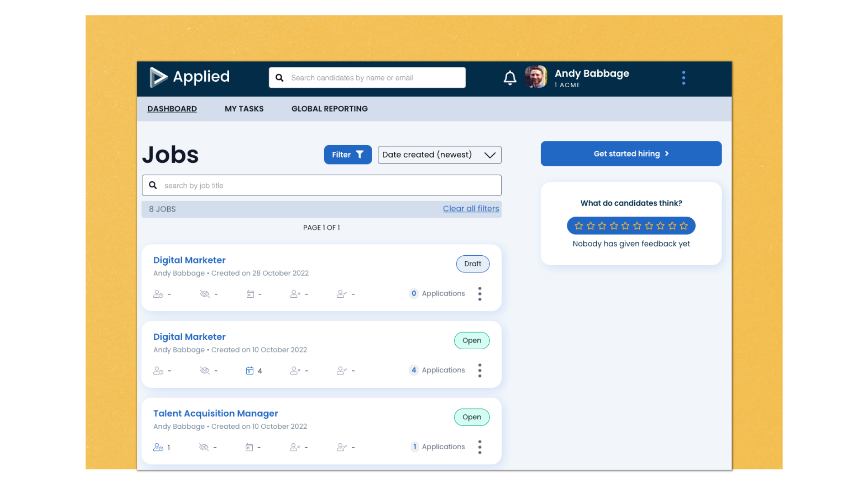
Task: Open search by clicking the magnifier icon
Action: pyautogui.click(x=279, y=77)
